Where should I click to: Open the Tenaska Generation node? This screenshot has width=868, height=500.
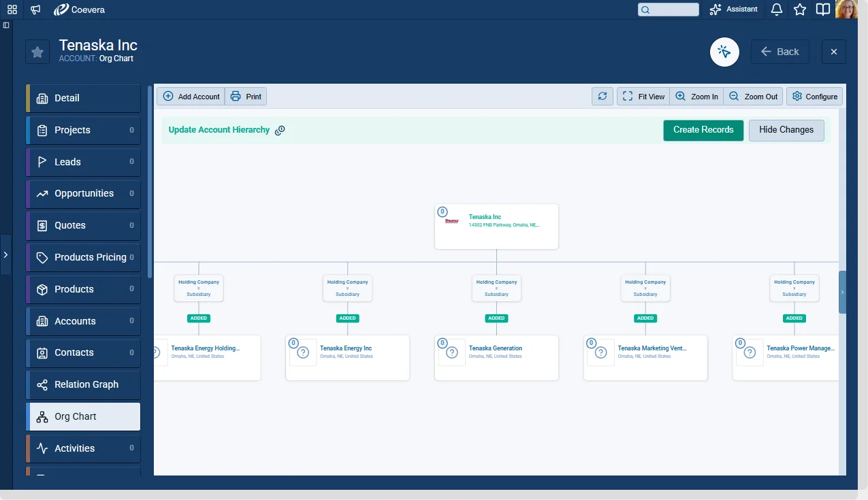pyautogui.click(x=496, y=357)
